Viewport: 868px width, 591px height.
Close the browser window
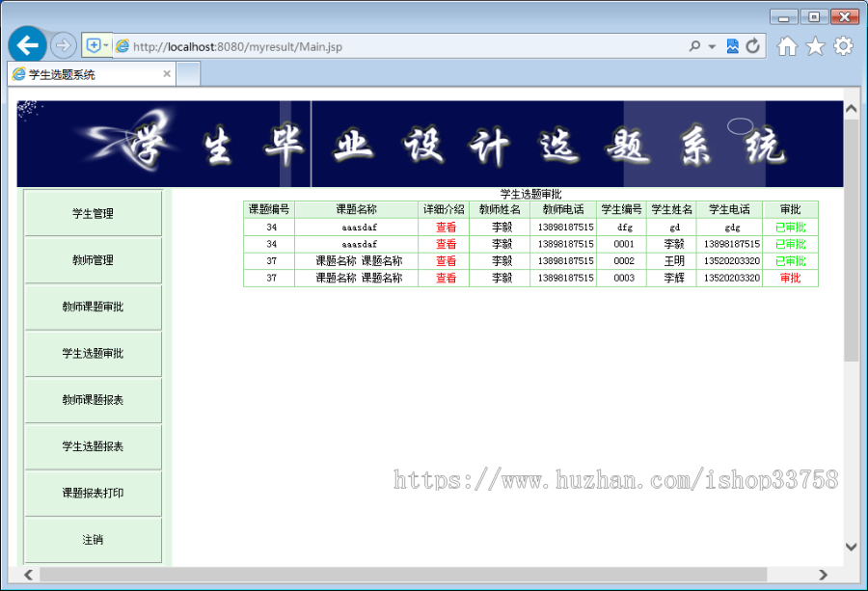click(845, 17)
